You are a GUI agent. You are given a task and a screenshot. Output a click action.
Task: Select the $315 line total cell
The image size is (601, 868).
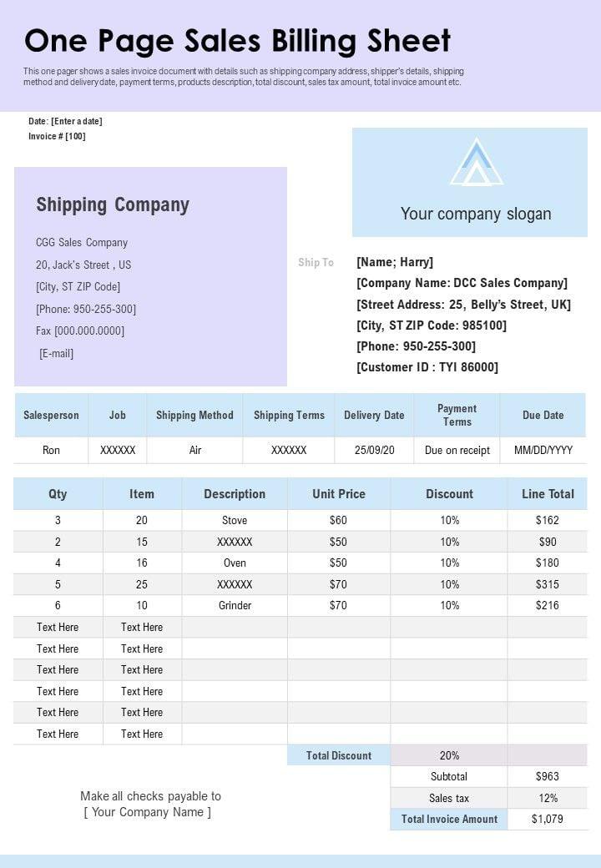(548, 584)
